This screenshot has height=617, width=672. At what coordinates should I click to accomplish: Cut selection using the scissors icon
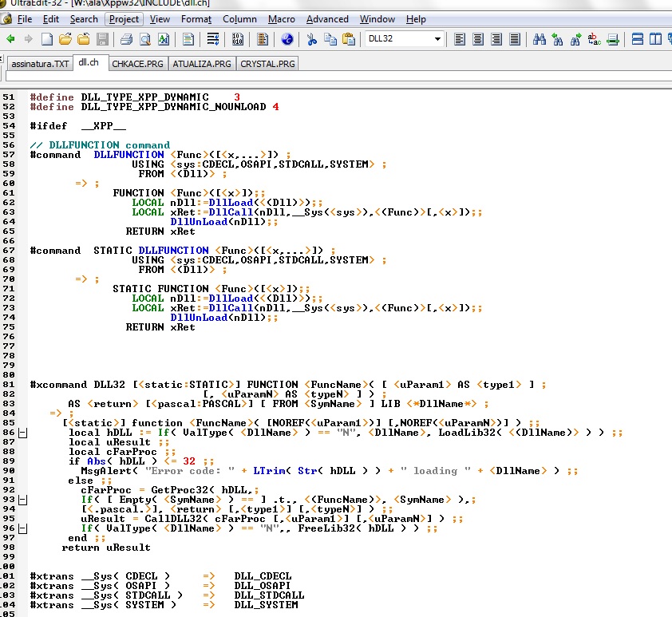pos(311,38)
